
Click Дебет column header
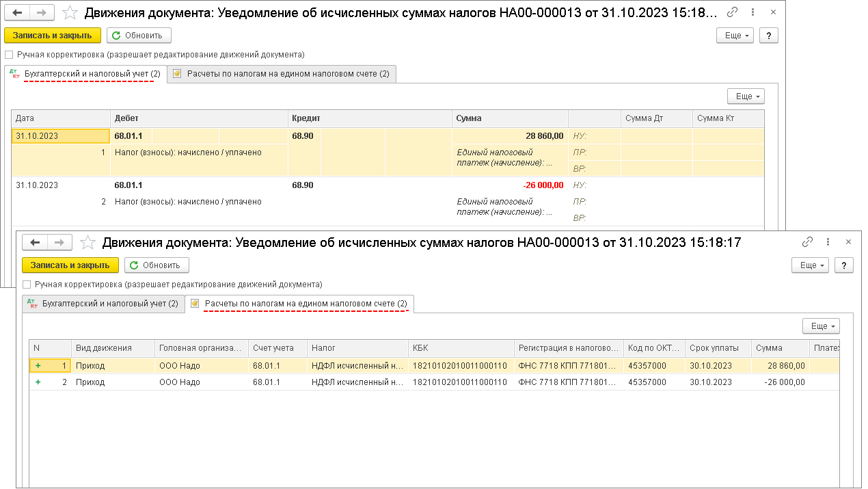(199, 118)
